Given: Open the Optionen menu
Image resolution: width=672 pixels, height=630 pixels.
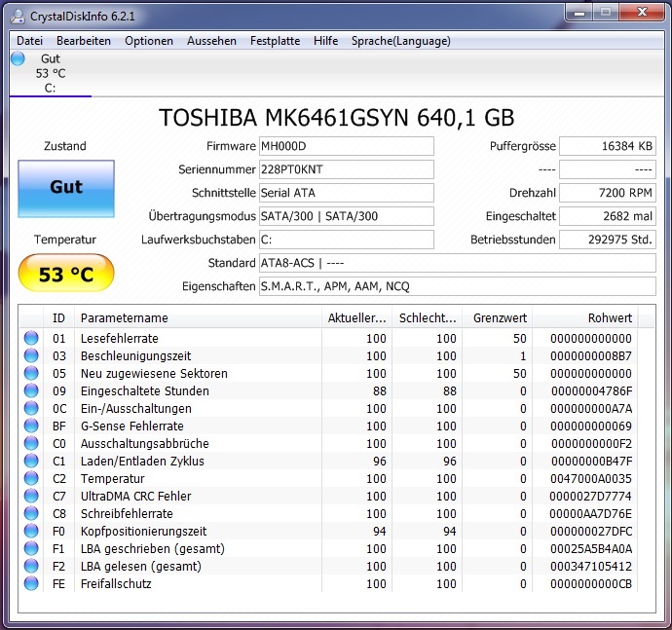Looking at the screenshot, I should pyautogui.click(x=149, y=41).
